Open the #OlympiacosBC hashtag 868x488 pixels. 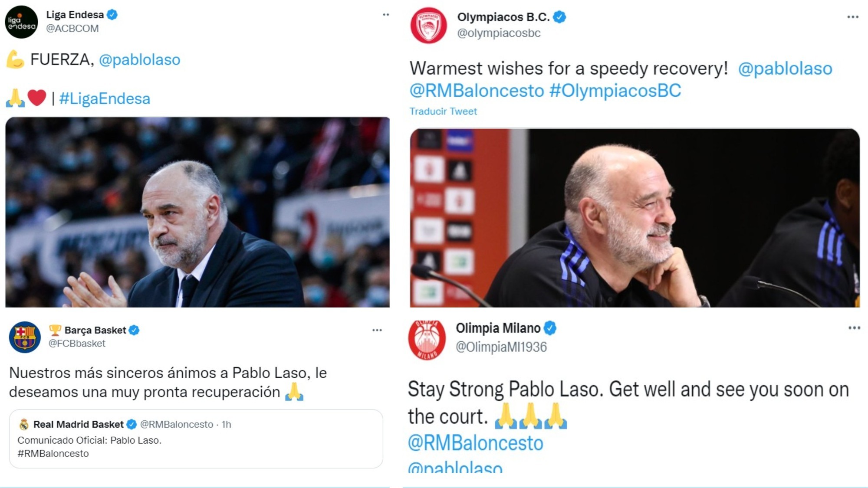[615, 91]
